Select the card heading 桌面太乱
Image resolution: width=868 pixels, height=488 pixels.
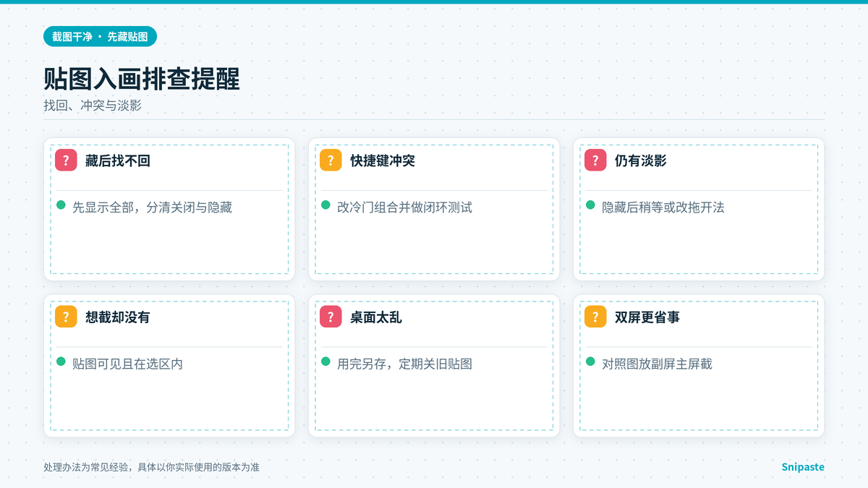coord(376,317)
